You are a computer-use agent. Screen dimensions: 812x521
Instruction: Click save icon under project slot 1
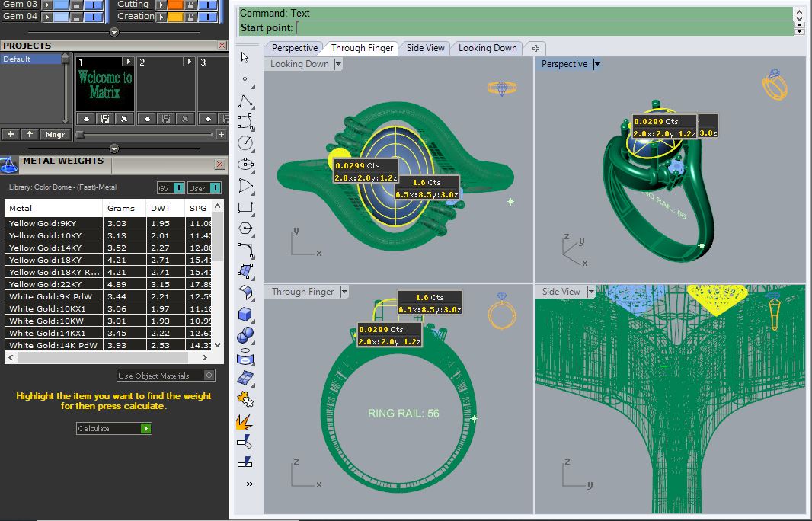[x=105, y=119]
